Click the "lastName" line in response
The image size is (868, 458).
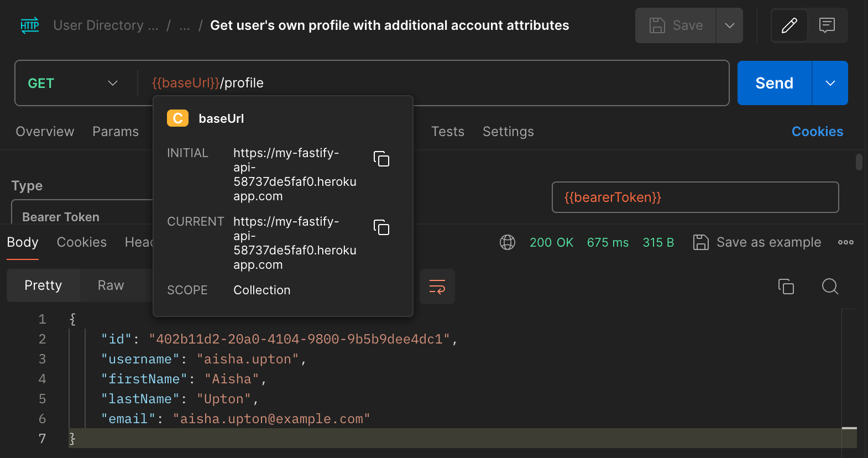point(180,399)
